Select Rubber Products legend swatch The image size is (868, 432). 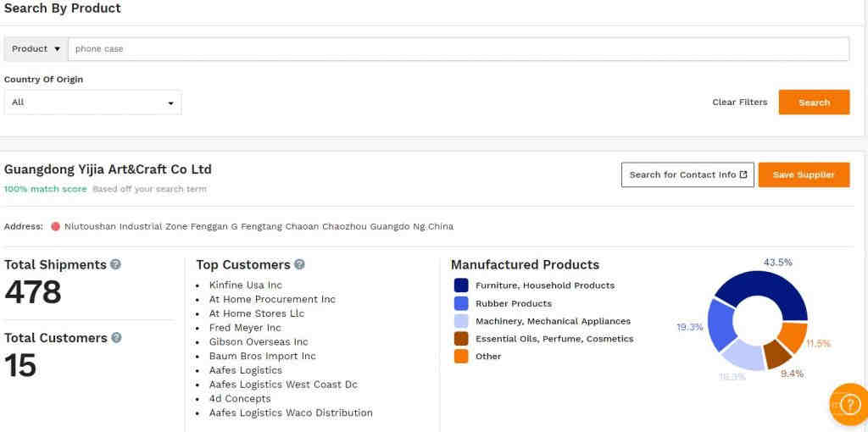(461, 303)
